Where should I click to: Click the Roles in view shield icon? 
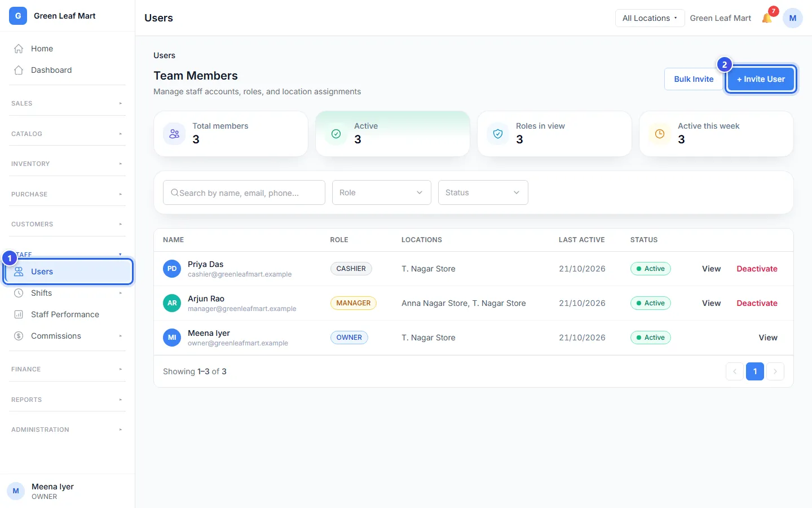click(498, 134)
